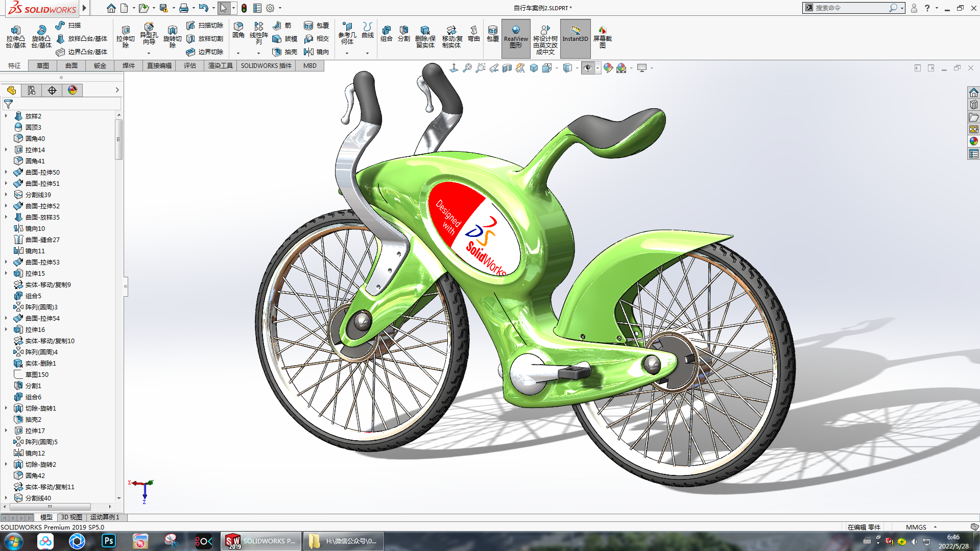Screen dimensions: 980x551
Task: Click Delete/Keep Body (删除/保留实体) tool
Action: [425, 36]
